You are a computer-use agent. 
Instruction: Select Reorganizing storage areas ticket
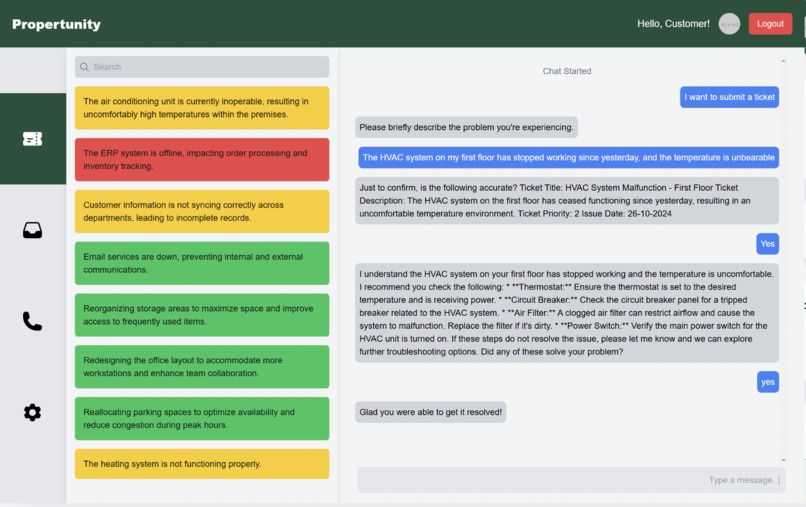point(202,315)
